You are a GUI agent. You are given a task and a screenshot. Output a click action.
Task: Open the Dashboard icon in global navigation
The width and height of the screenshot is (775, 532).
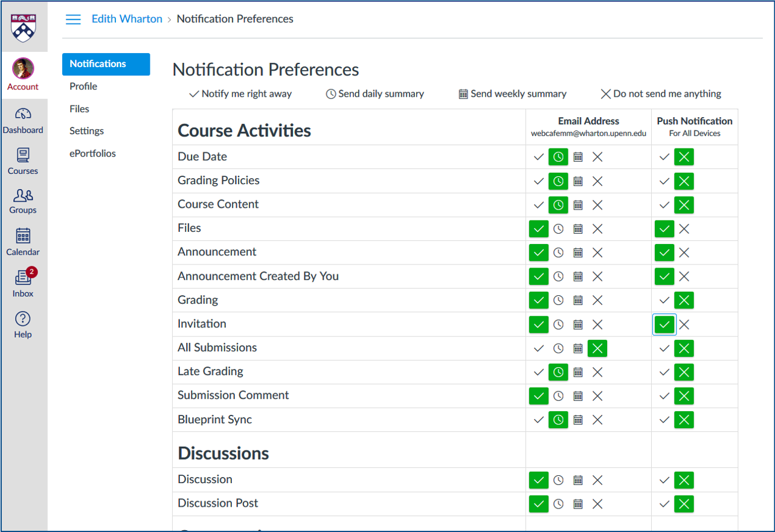point(23,115)
